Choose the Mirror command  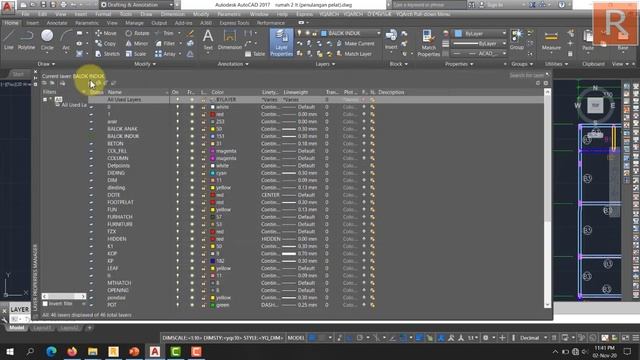tap(137, 43)
